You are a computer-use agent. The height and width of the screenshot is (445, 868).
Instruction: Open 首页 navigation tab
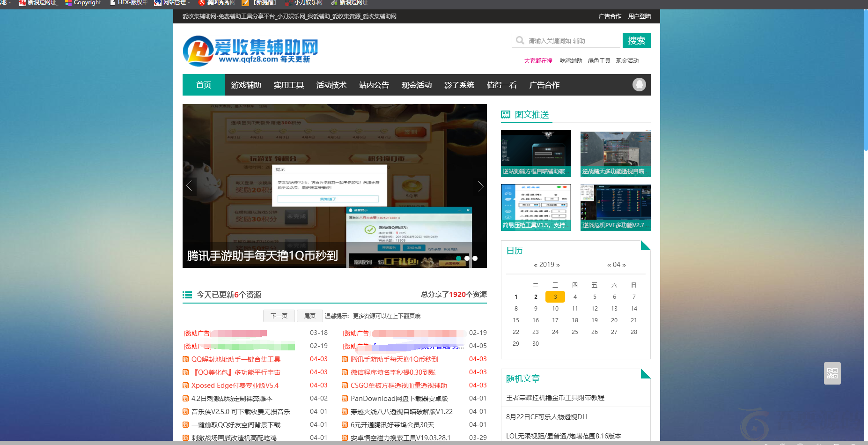204,85
